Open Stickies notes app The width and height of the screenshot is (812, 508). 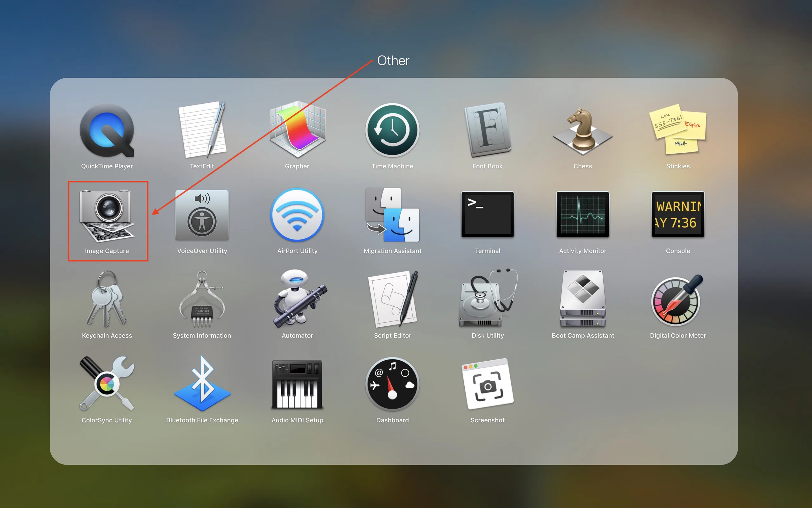tap(678, 129)
